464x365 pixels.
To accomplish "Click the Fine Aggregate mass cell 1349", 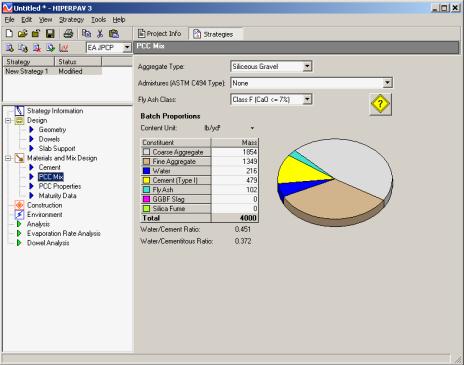I will pyautogui.click(x=235, y=161).
